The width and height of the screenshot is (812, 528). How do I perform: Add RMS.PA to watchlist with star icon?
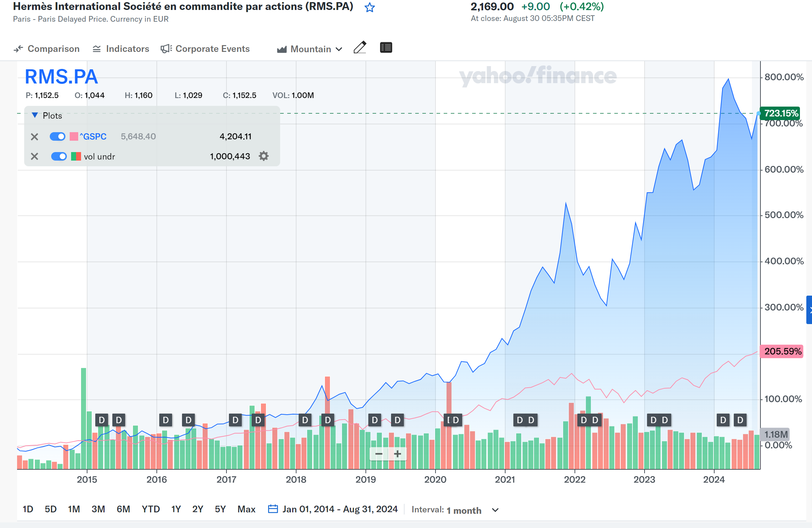click(x=370, y=7)
